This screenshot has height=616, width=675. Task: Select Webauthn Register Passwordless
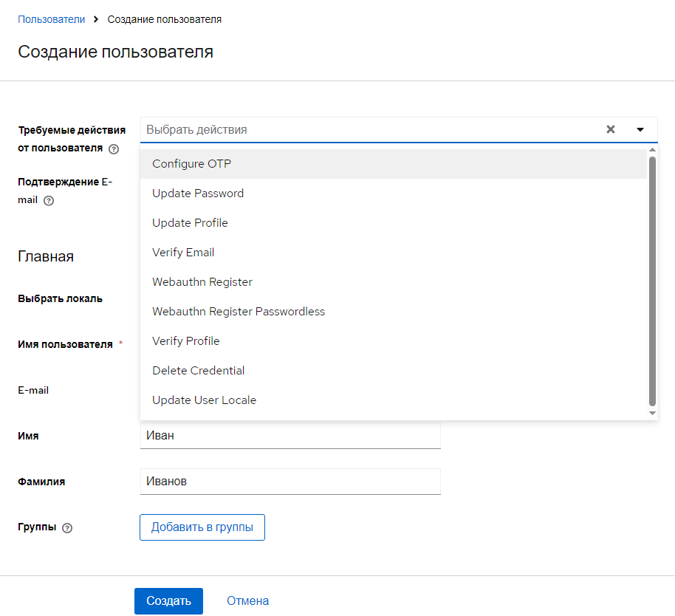tap(239, 312)
